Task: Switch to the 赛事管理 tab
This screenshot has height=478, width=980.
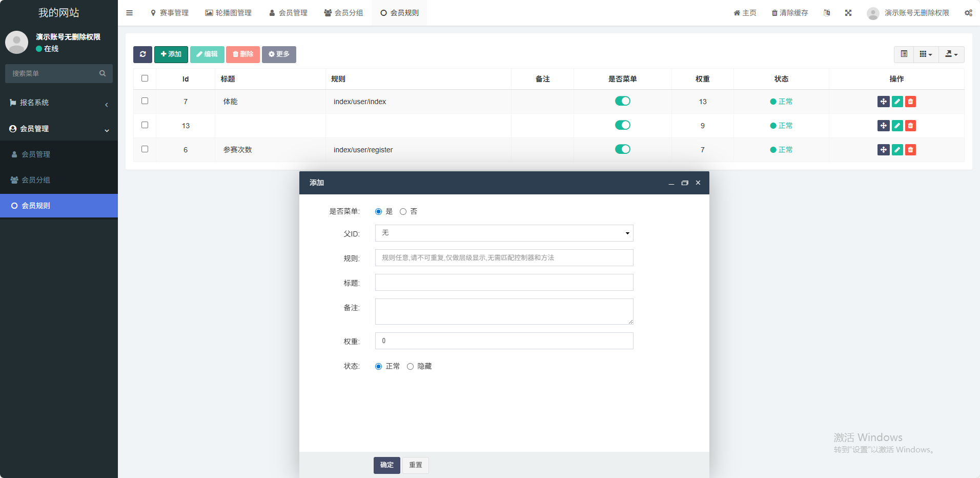Action: (170, 13)
